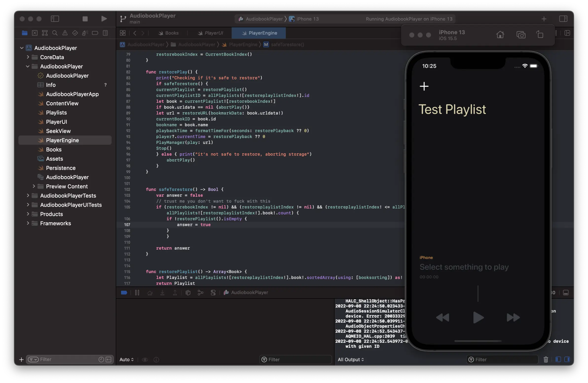Screen dimensions: 588x383
Task: Open the All Output dropdown
Action: pyautogui.click(x=350, y=360)
